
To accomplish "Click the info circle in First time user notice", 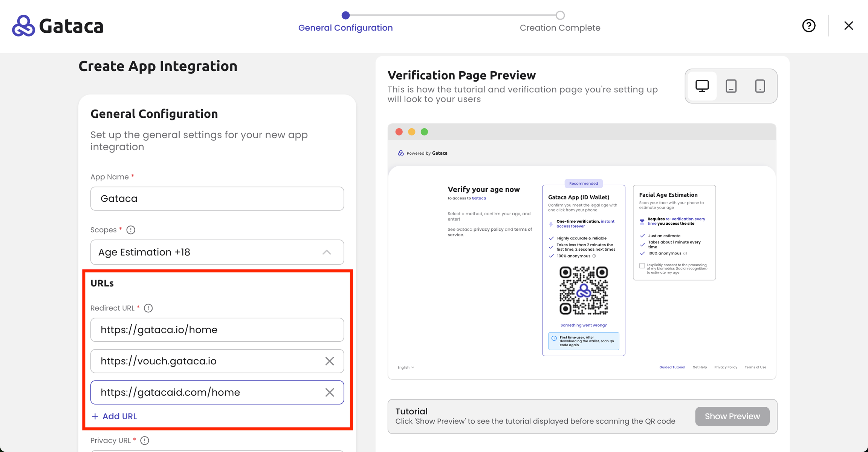I will [554, 338].
